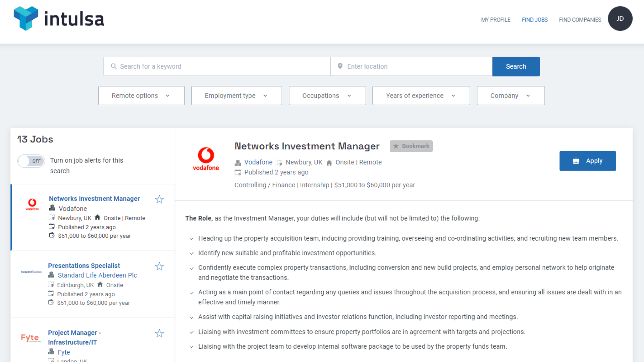The width and height of the screenshot is (644, 362).
Task: Click the building icon beside Vodafone in details
Action: pos(238,163)
